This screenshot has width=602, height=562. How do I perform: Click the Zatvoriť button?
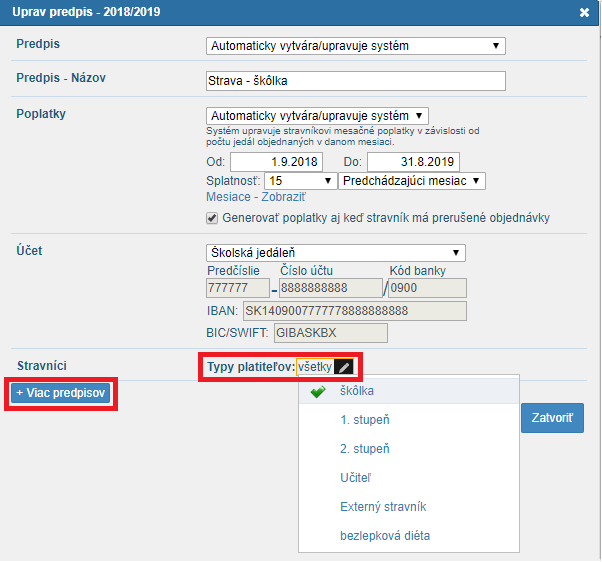pyautogui.click(x=552, y=418)
